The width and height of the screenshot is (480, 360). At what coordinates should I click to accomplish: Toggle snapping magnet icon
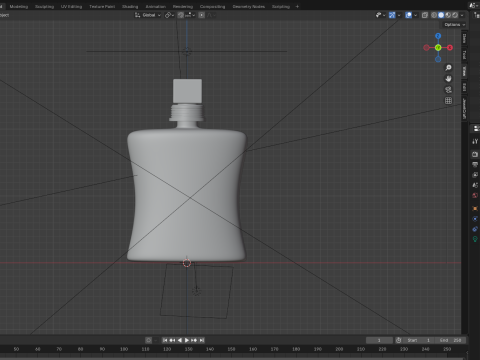pos(181,15)
